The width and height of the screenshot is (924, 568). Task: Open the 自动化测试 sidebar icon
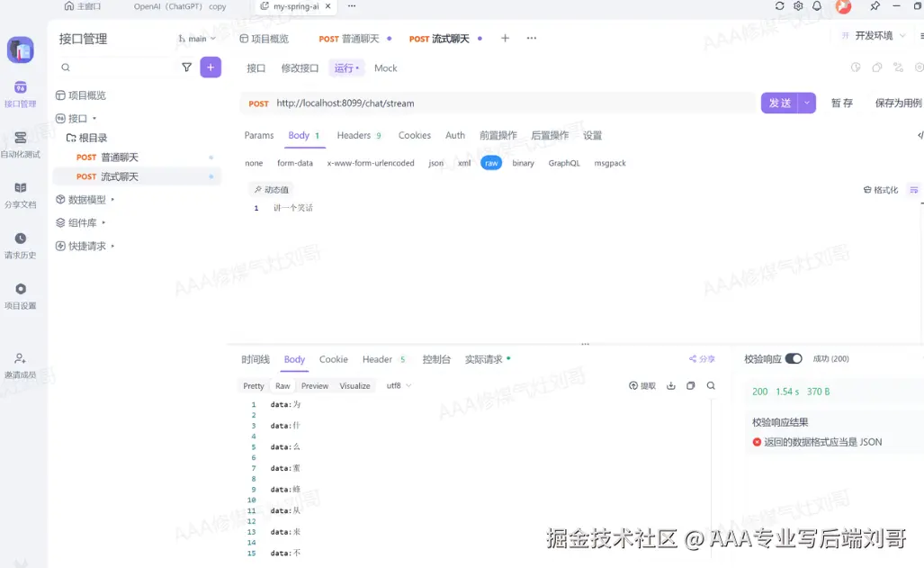click(x=20, y=145)
